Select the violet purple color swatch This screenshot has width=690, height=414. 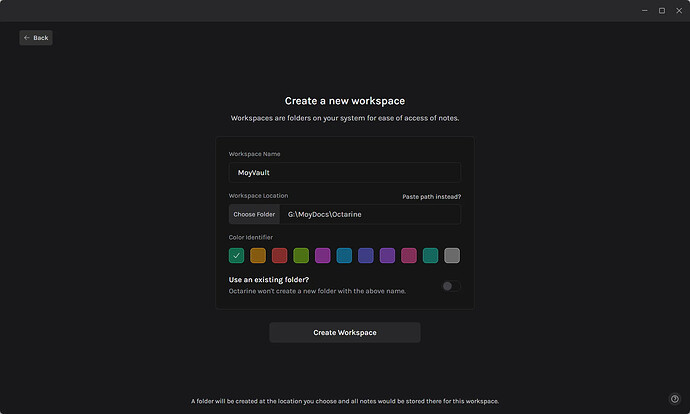[x=387, y=256]
